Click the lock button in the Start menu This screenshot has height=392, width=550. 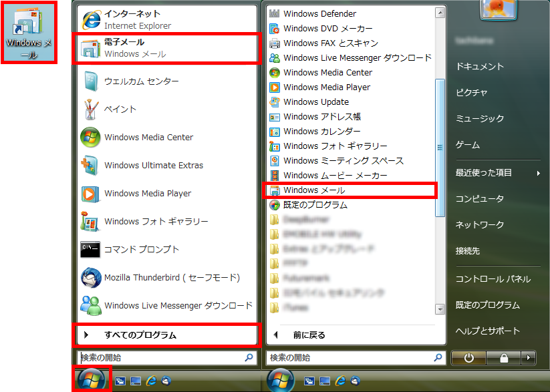tap(503, 358)
